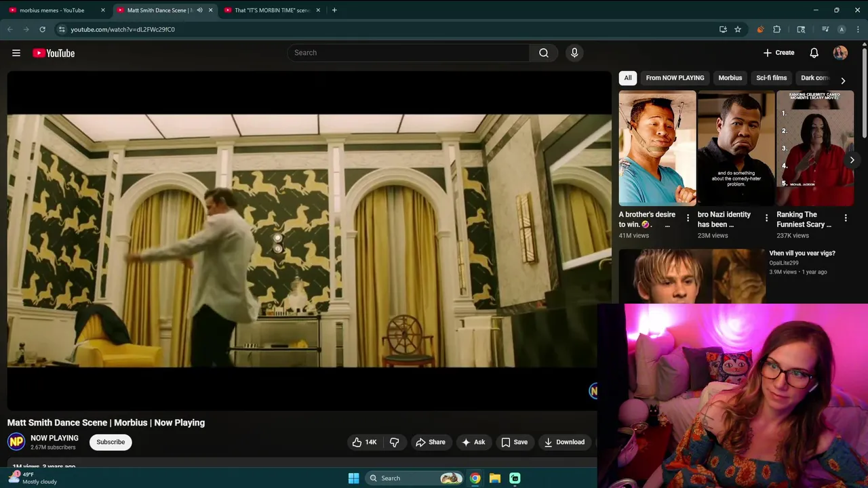Viewport: 868px width, 488px height.
Task: Like the video with thumbs up
Action: coord(364,442)
